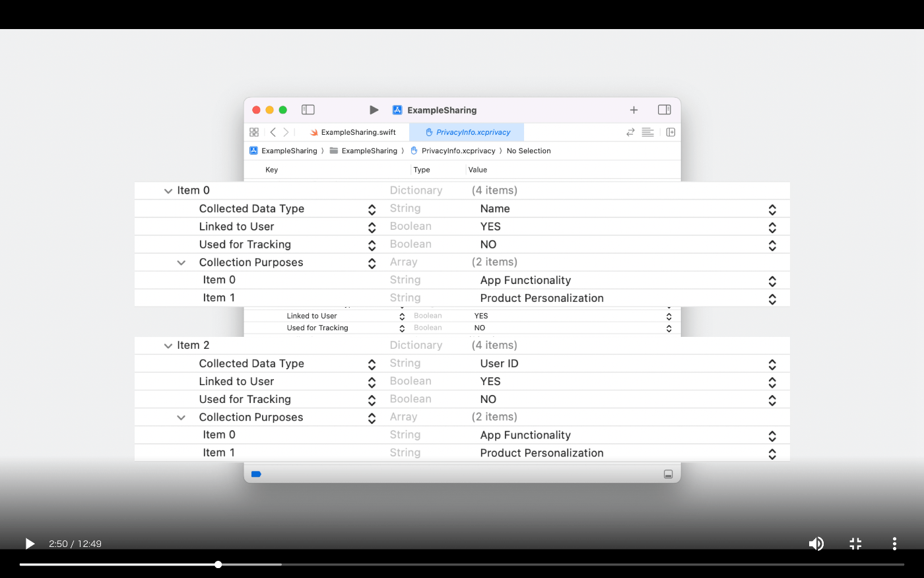Click ExampleSharing folder breadcrumb
924x578 pixels.
(x=364, y=151)
